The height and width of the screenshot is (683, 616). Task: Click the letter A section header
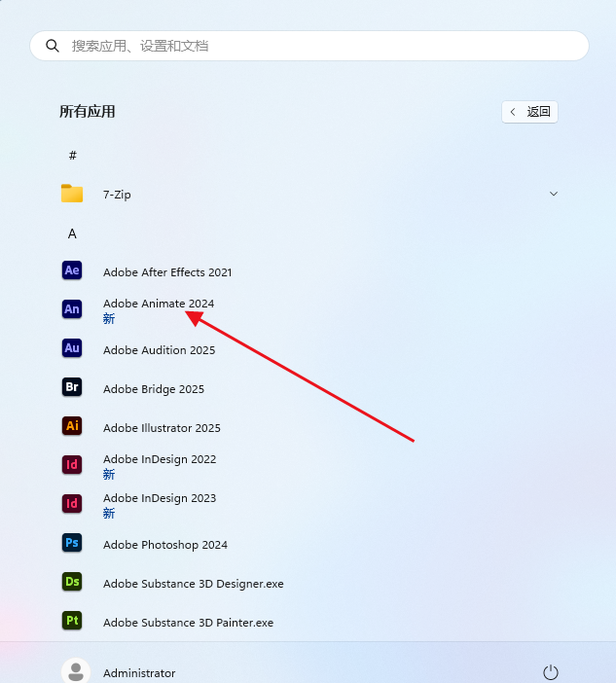pyautogui.click(x=72, y=234)
